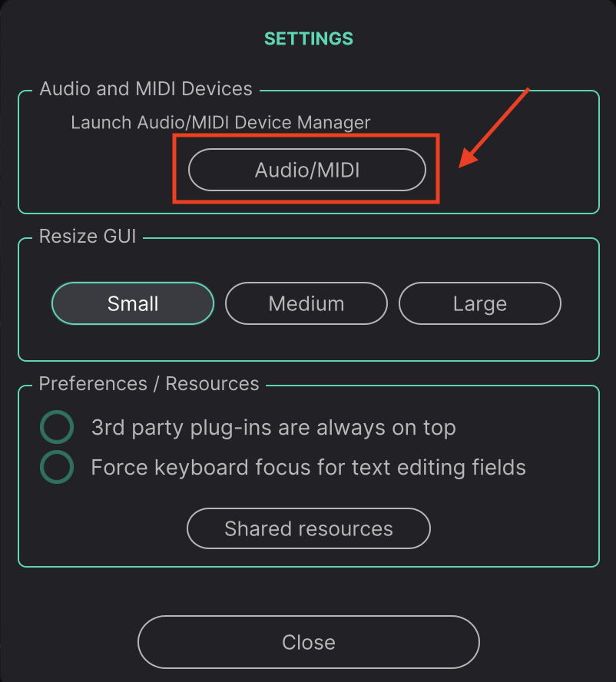This screenshot has width=616, height=682.
Task: Click the red highlight box border
Action: [x=306, y=136]
